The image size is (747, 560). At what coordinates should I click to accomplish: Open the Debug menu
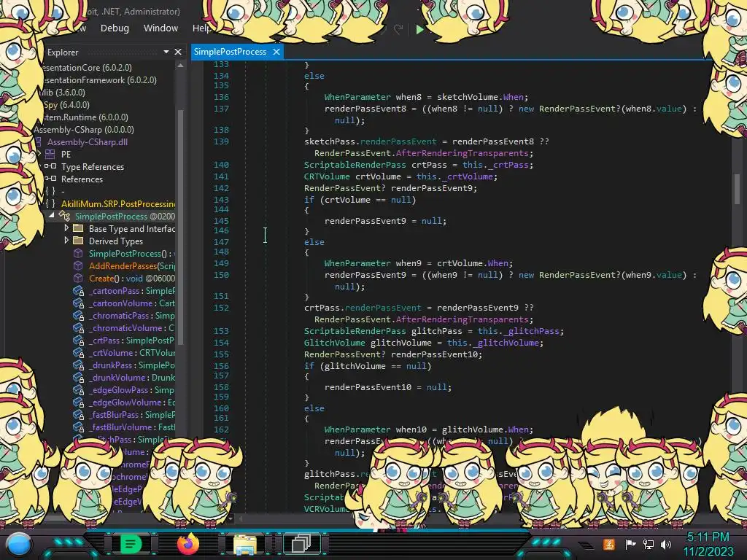[x=115, y=28]
